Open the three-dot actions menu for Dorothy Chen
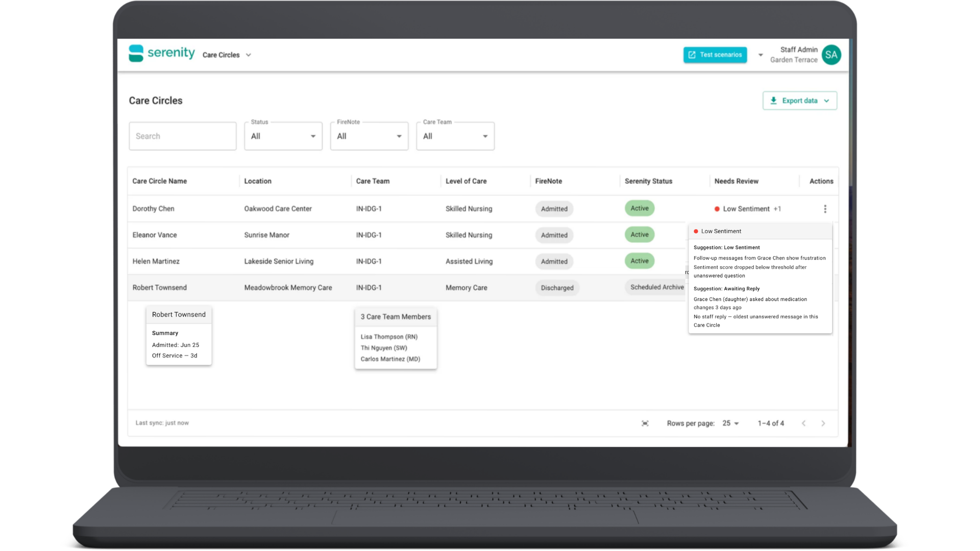This screenshot has height=551, width=980. pyautogui.click(x=825, y=209)
